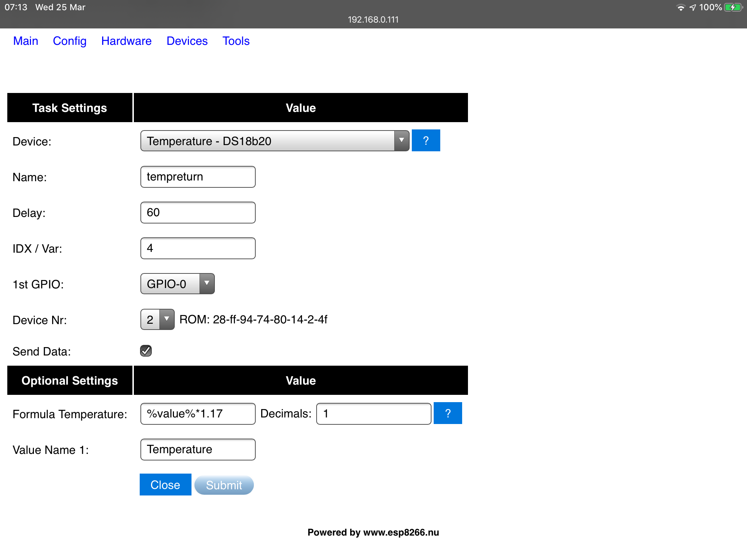This screenshot has height=560, width=747.
Task: Open the Tools menu
Action: [x=236, y=41]
